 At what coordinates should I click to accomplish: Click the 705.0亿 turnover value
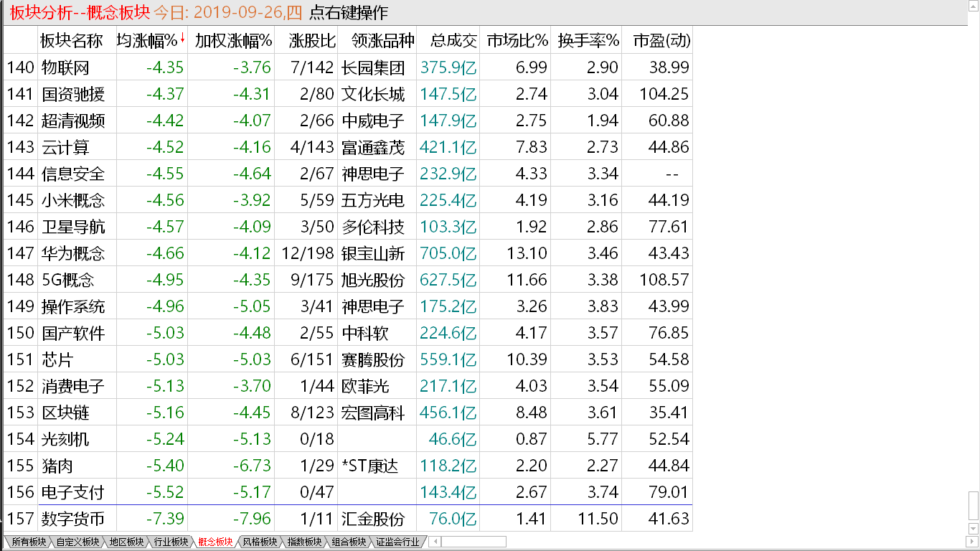pyautogui.click(x=448, y=253)
